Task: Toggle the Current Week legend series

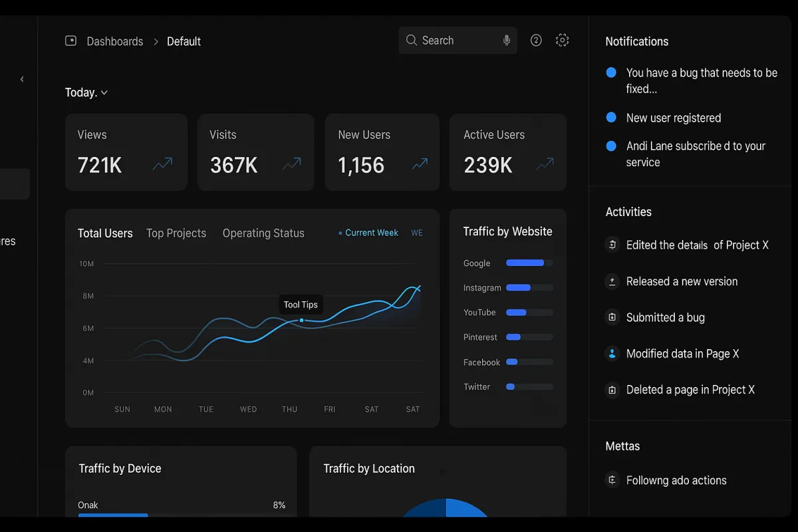Action: [368, 233]
